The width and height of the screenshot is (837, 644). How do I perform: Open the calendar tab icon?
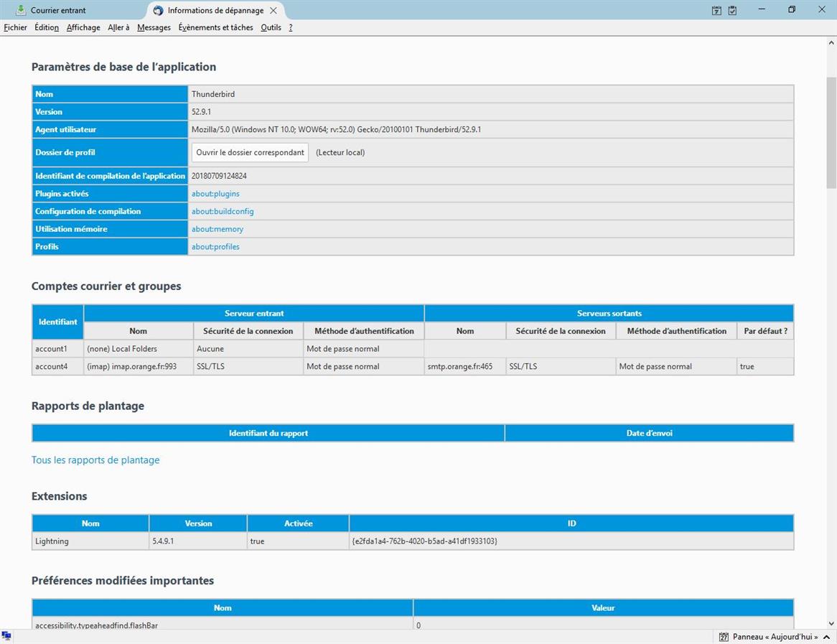point(716,11)
